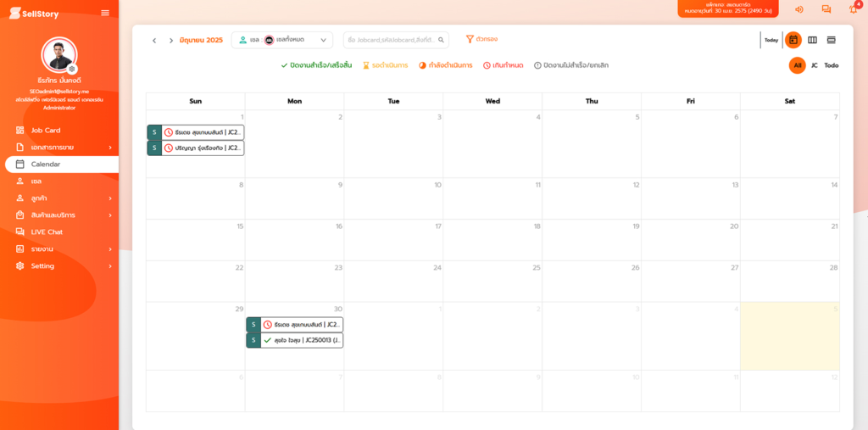This screenshot has height=430, width=868.
Task: Filter by ปิดงานไม่สำเร็จ/ยกเลิก status
Action: tap(571, 65)
